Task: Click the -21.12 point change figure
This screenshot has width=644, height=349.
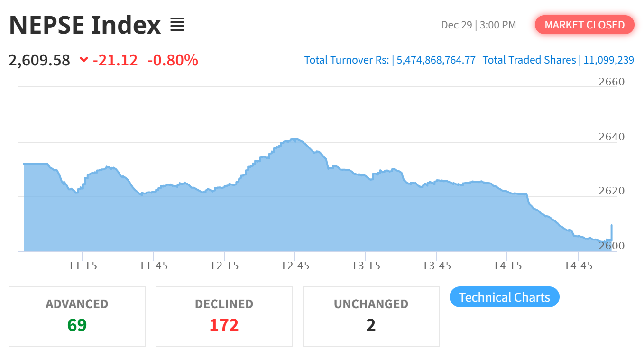Action: (x=115, y=60)
